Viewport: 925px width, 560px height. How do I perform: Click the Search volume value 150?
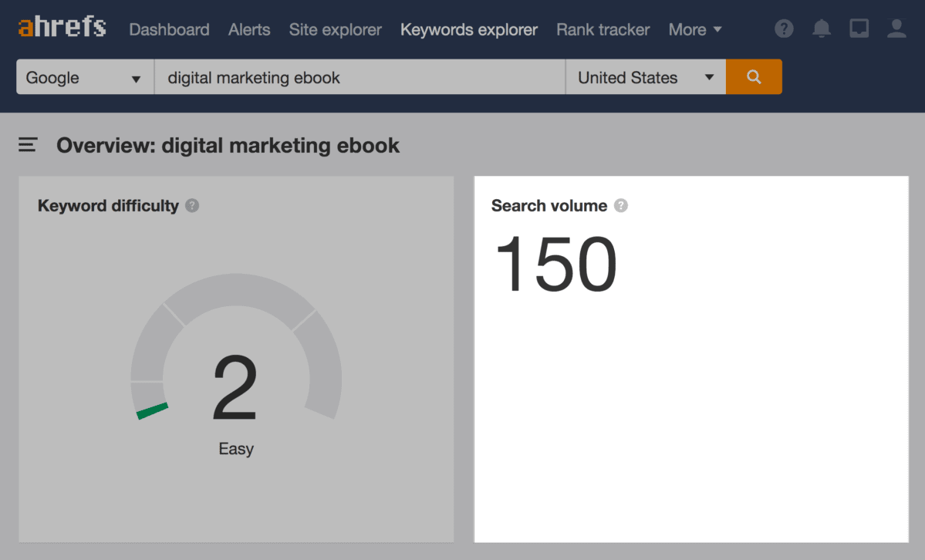[x=555, y=264]
